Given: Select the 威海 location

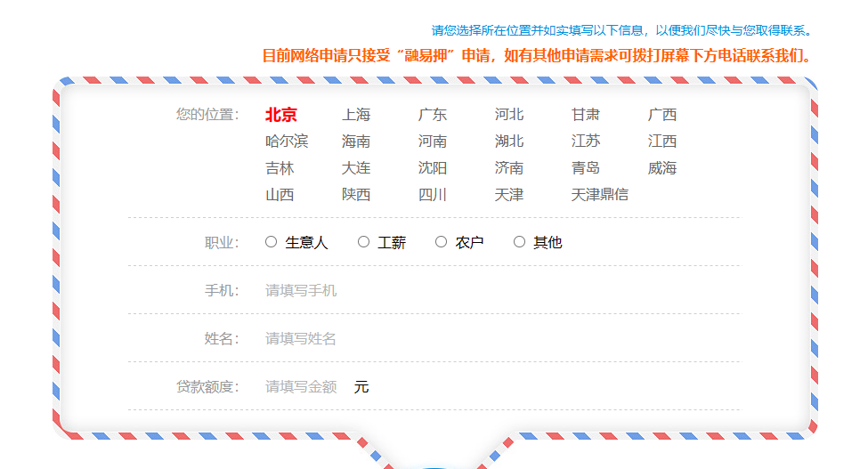Looking at the screenshot, I should 662,168.
